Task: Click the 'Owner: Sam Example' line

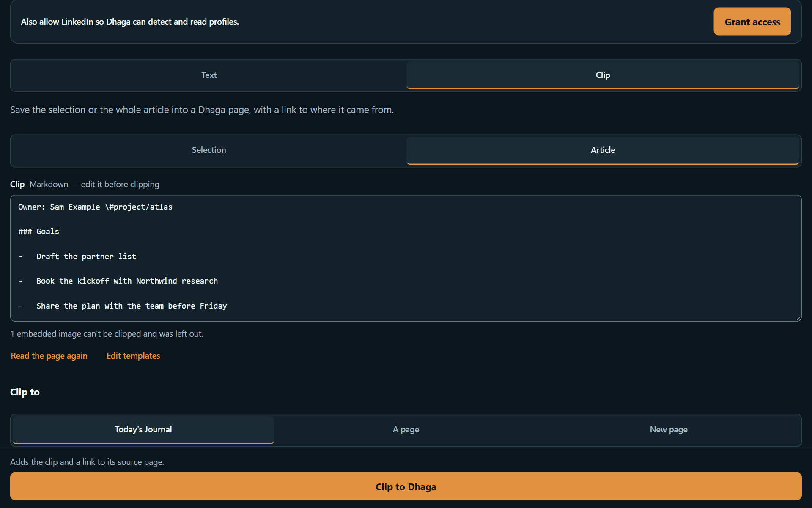Action: (x=95, y=207)
